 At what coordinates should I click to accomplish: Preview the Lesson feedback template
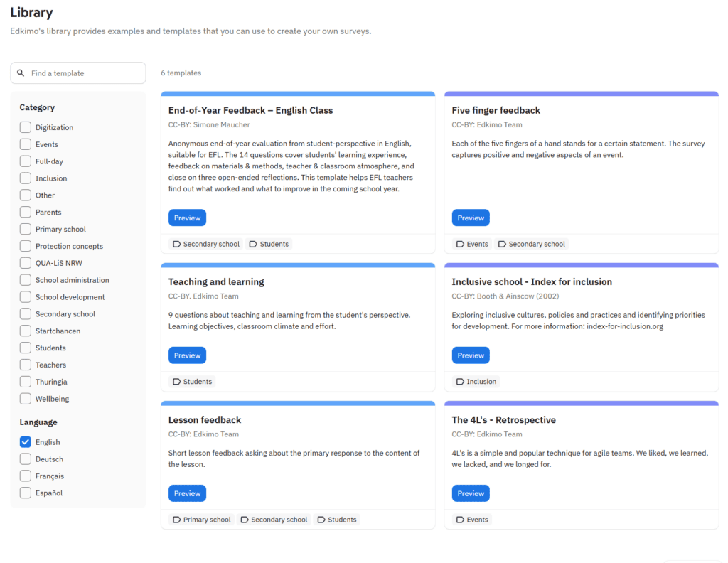187,493
